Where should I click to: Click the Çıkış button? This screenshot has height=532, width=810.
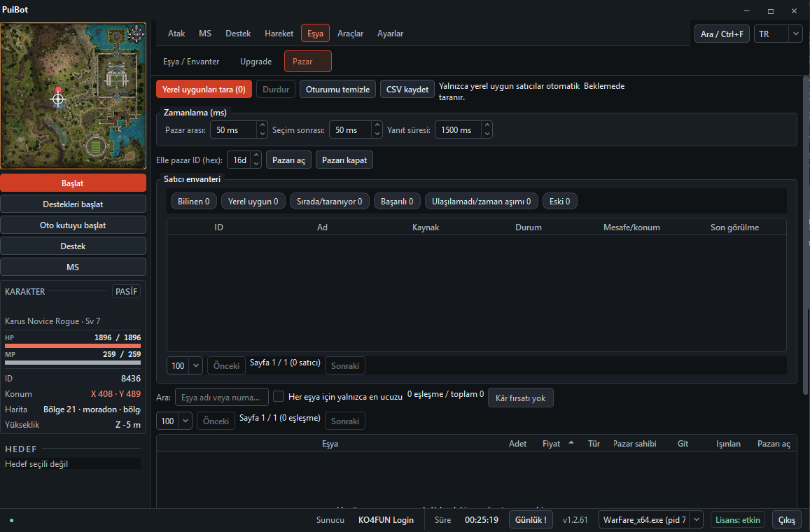(787, 519)
